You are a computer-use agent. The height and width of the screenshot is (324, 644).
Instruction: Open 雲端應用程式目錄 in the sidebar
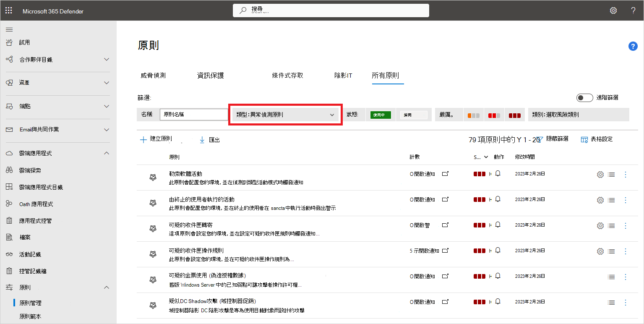click(x=41, y=187)
